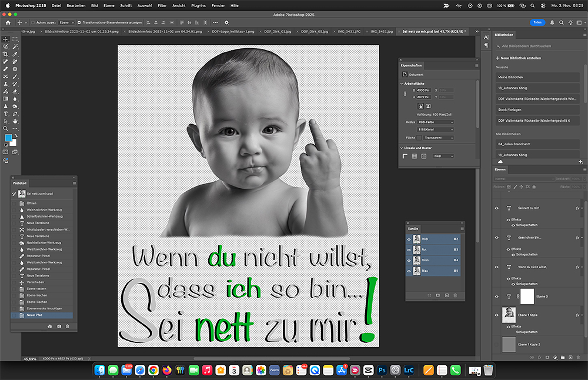Delete the selected layer via the trash icon
The height and width of the screenshot is (380, 588).
click(x=577, y=357)
